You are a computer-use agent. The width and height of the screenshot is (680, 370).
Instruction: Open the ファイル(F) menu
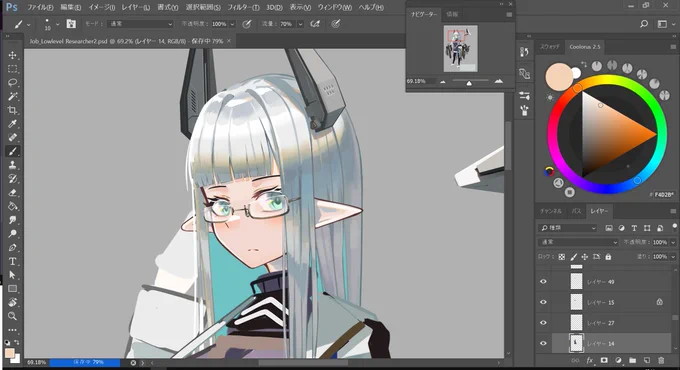[40, 7]
